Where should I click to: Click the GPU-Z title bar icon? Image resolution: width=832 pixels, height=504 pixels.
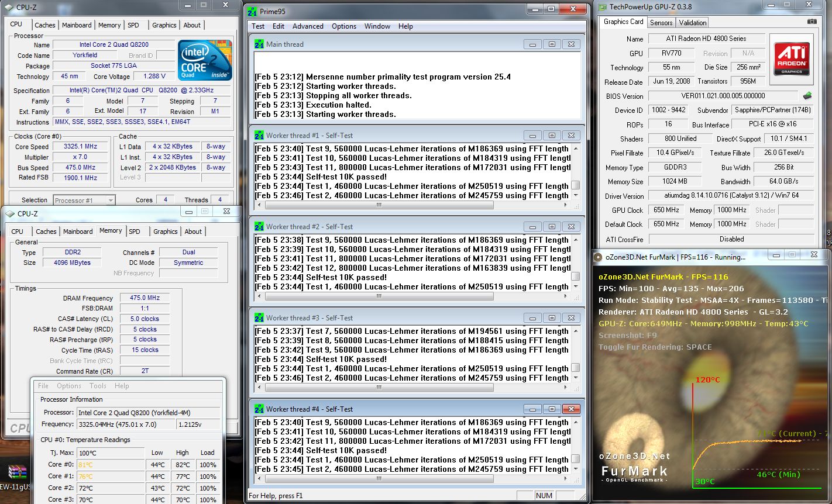click(x=601, y=7)
